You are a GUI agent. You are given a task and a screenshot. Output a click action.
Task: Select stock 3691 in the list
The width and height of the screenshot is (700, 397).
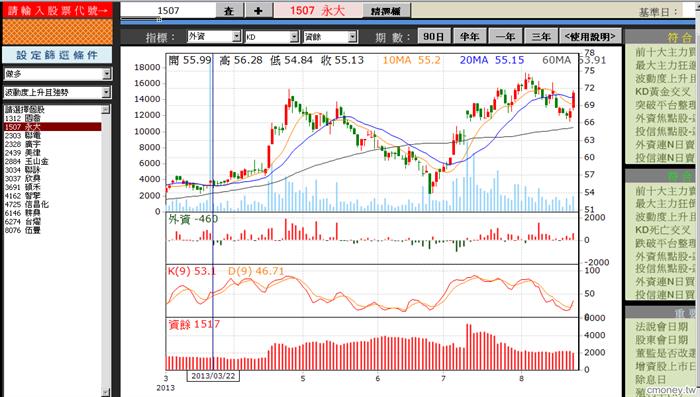[53, 187]
